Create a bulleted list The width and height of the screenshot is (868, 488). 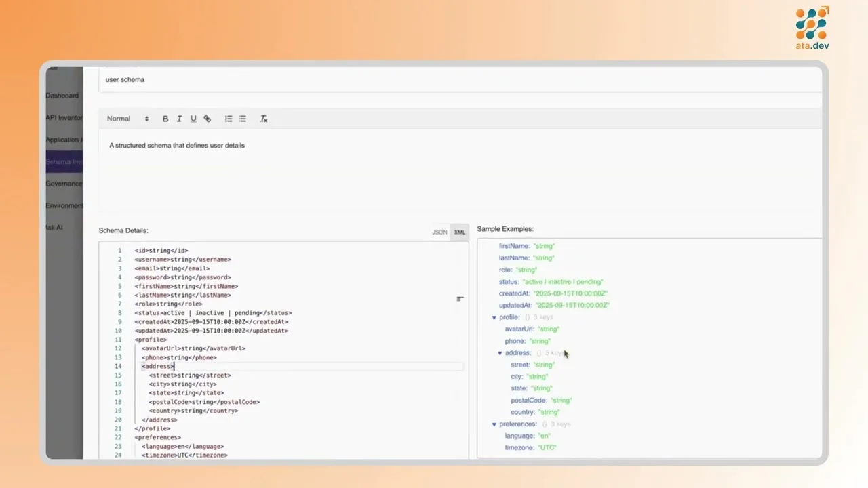[242, 119]
